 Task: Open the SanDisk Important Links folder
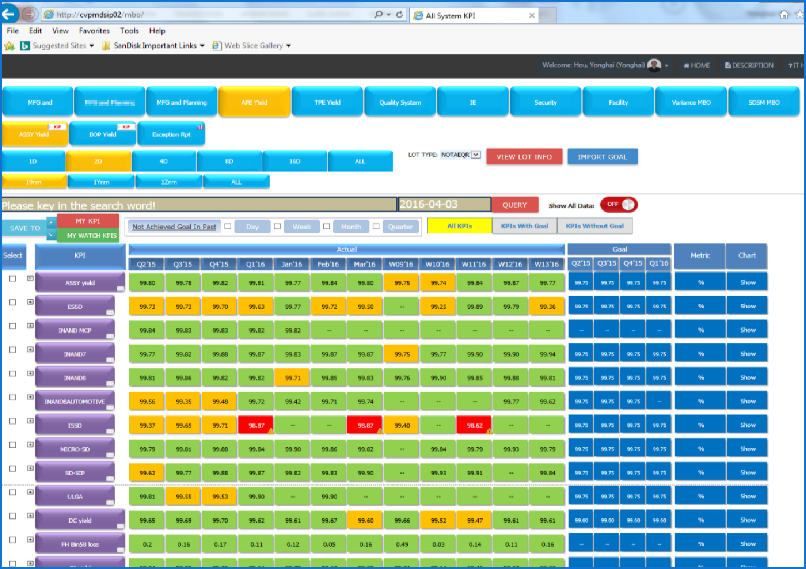148,45
